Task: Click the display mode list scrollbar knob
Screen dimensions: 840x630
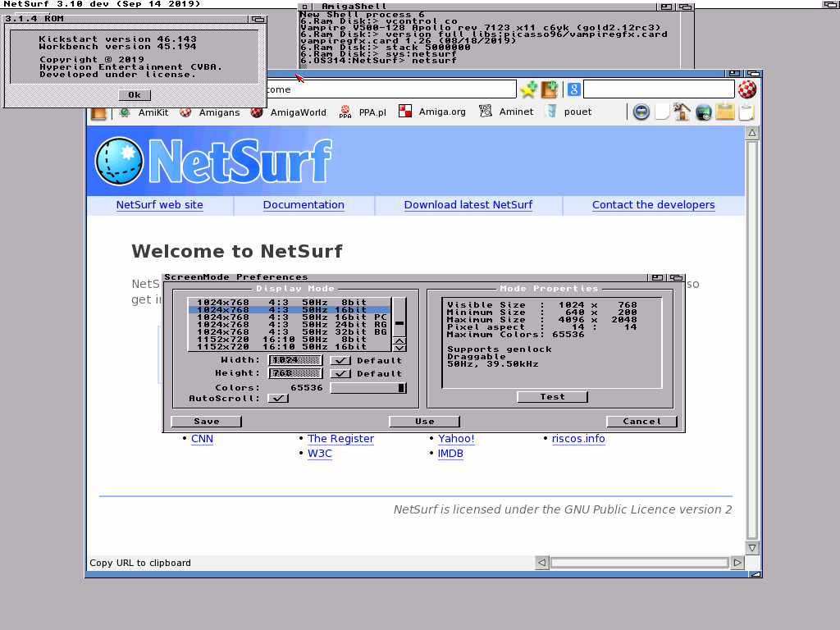Action: click(x=399, y=323)
